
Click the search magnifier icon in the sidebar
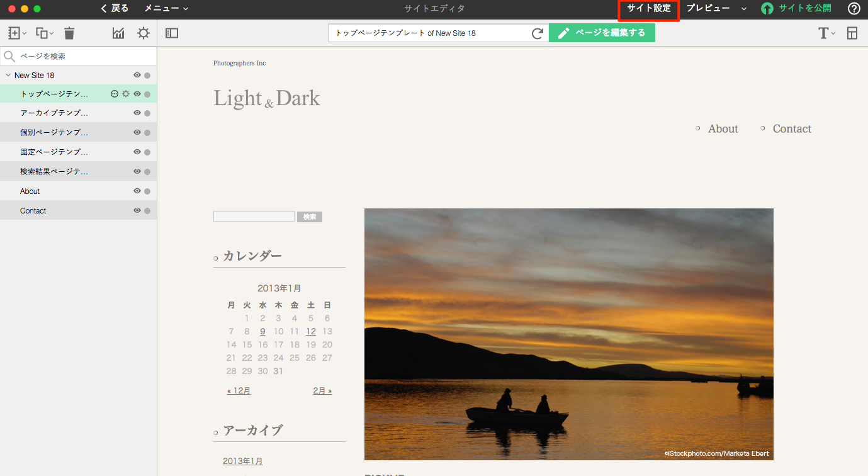point(9,56)
